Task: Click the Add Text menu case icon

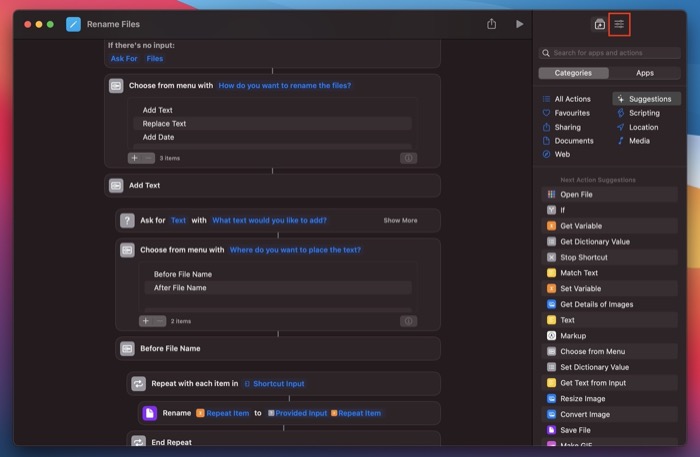Action: coord(116,185)
